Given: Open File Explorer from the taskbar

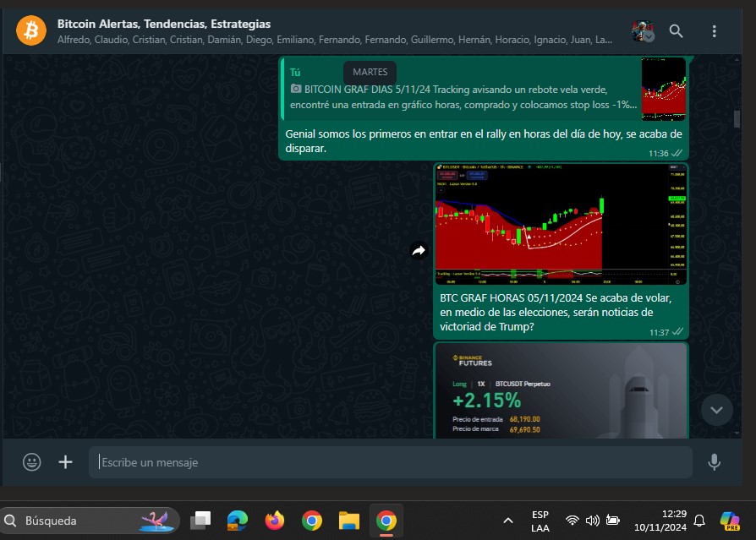Looking at the screenshot, I should pyautogui.click(x=349, y=521).
